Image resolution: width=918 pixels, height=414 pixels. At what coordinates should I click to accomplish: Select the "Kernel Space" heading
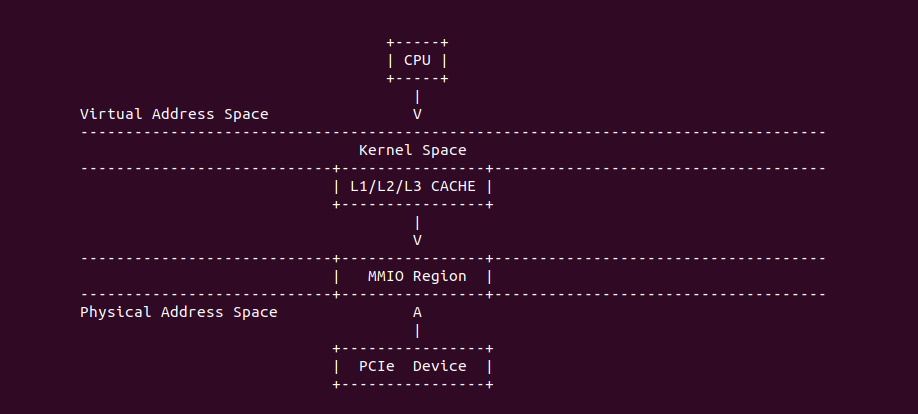pyautogui.click(x=412, y=150)
